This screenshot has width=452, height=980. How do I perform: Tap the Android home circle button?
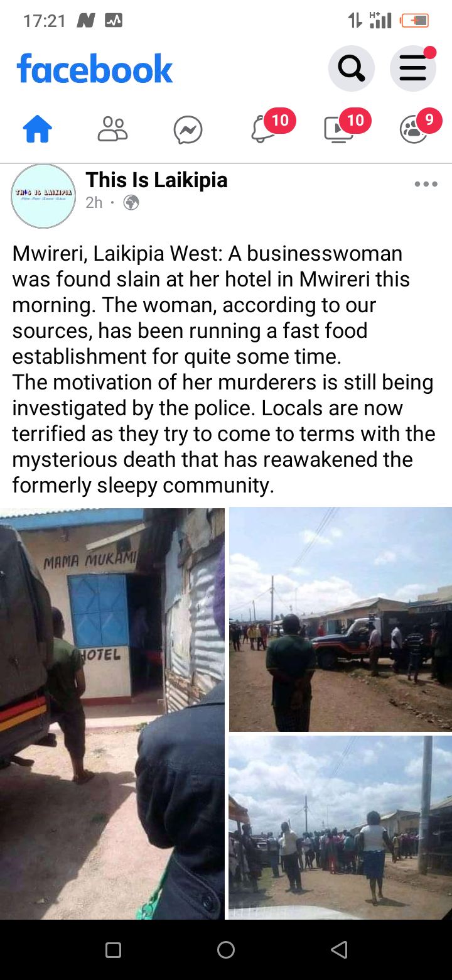pos(226,950)
